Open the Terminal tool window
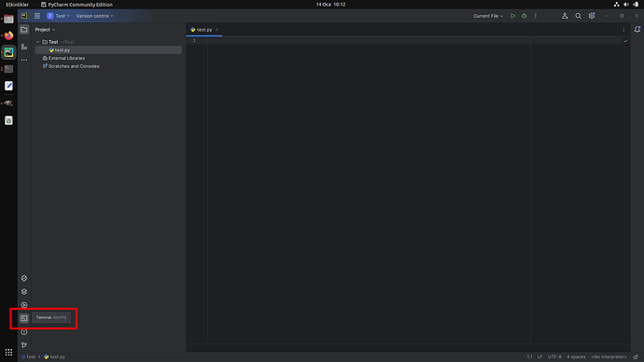 coord(24,318)
